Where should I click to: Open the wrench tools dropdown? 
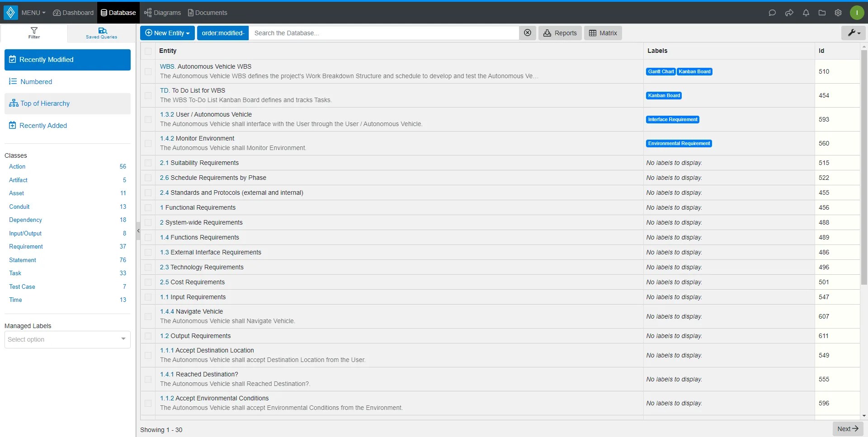854,33
